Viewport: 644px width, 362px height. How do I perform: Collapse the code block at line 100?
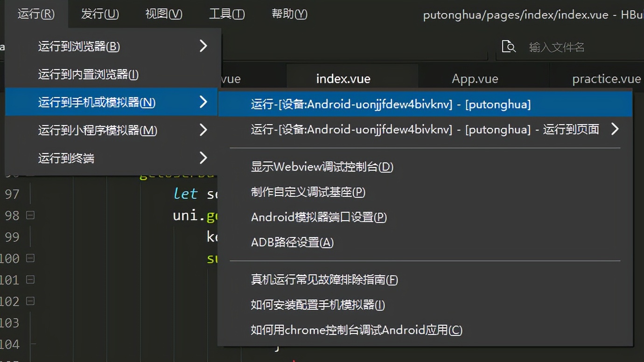29,258
